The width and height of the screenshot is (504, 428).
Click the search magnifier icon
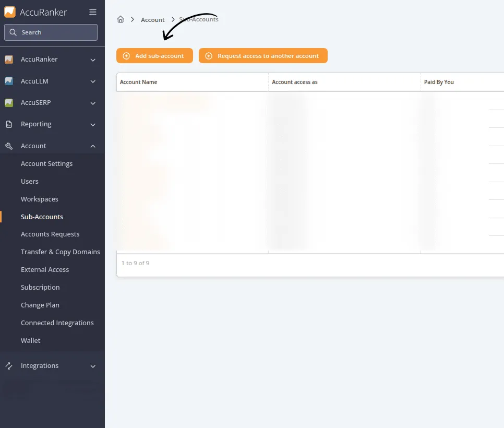click(x=13, y=32)
